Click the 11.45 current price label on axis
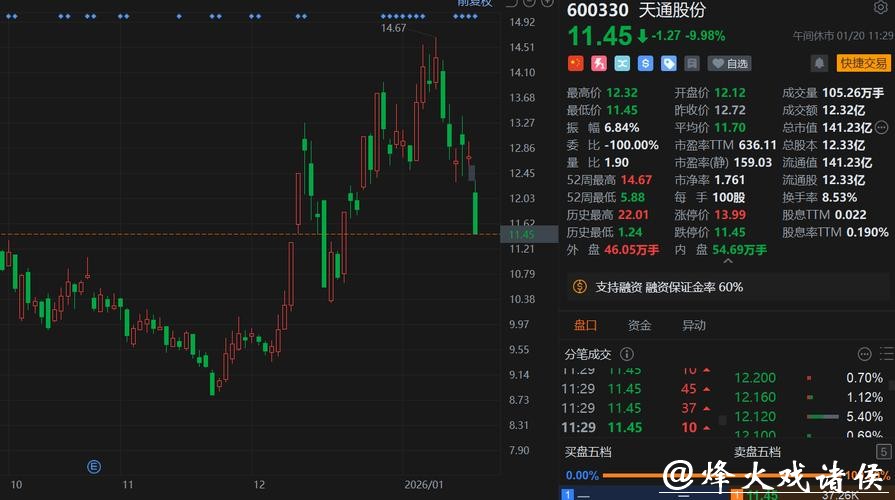This screenshot has width=895, height=500. point(529,234)
